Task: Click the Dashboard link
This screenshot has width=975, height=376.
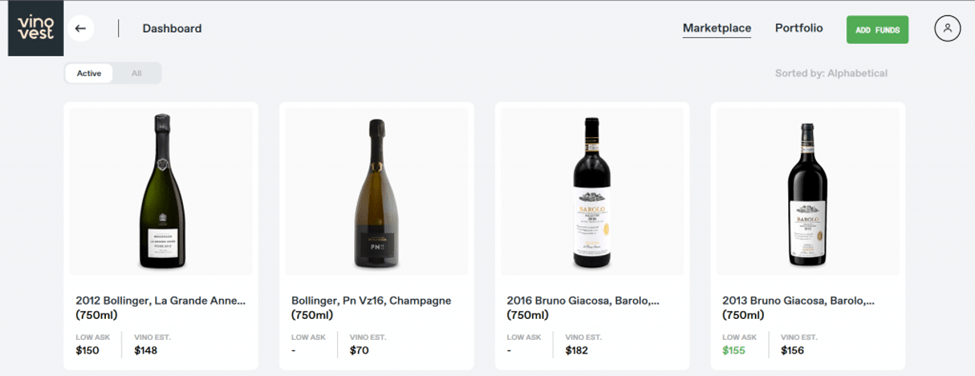Action: tap(172, 29)
